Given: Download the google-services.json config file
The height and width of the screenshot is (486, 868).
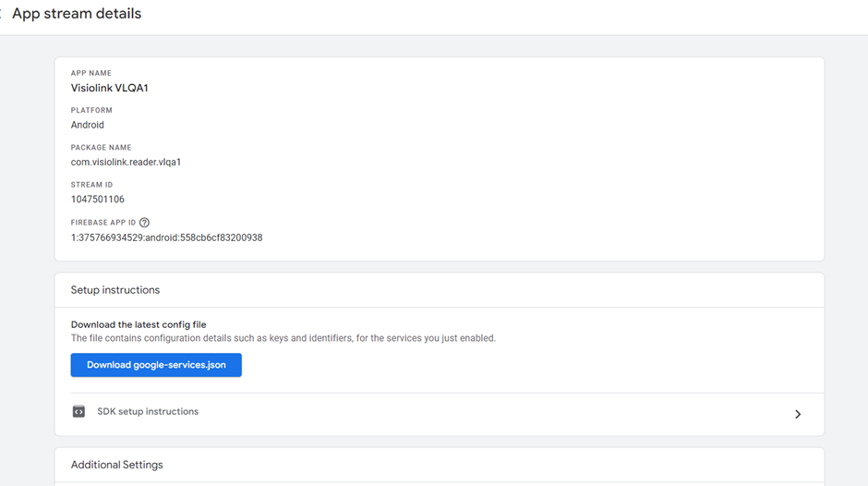Looking at the screenshot, I should tap(156, 365).
